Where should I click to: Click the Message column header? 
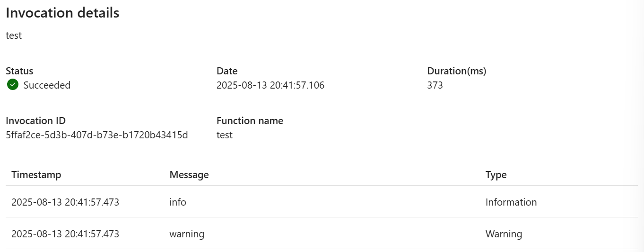tap(189, 175)
